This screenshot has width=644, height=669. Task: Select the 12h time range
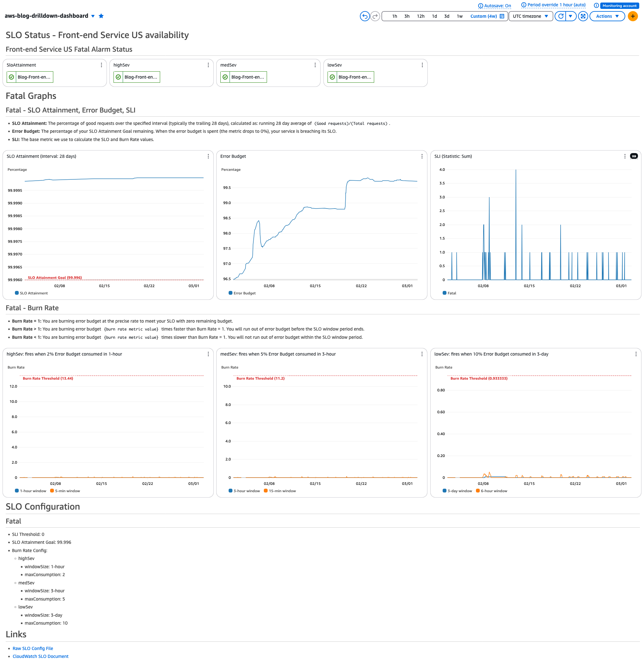click(x=420, y=16)
